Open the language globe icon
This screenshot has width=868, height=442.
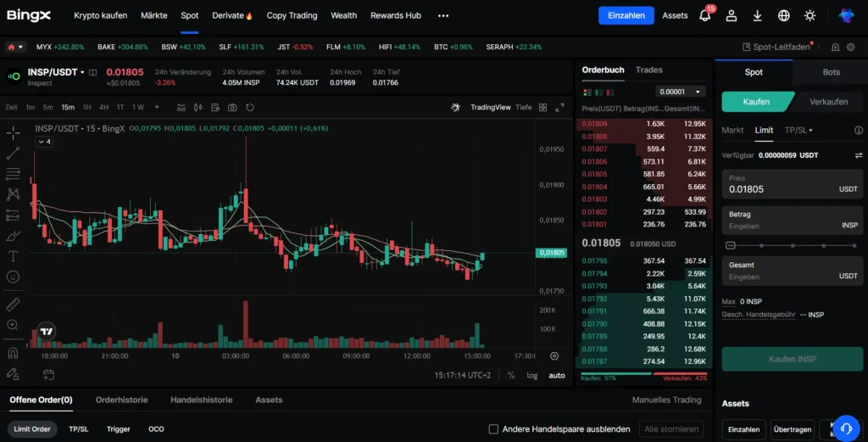(783, 15)
